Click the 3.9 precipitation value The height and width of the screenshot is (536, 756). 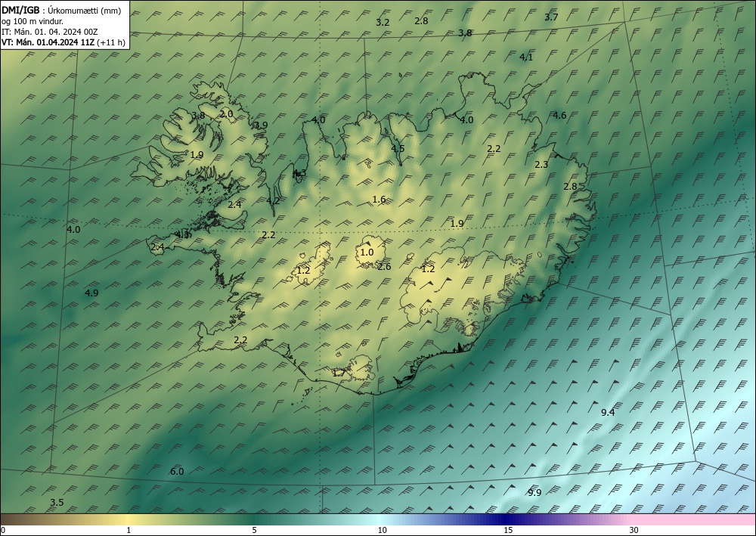(261, 125)
